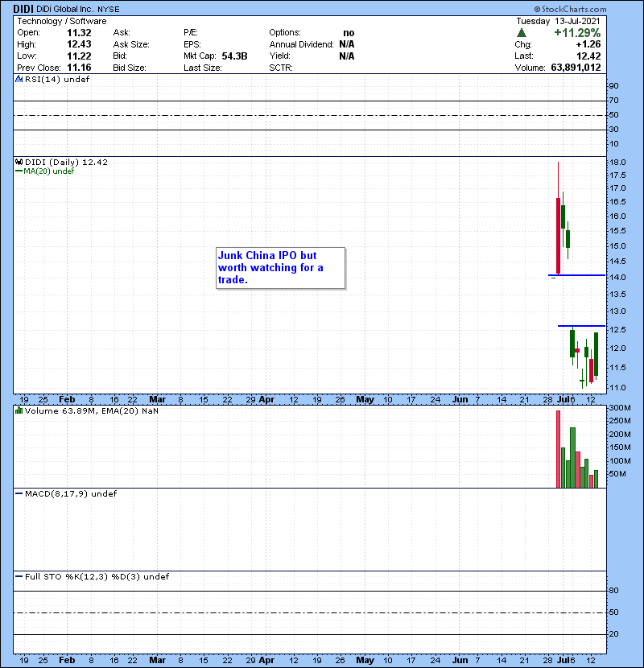The height and width of the screenshot is (668, 644).
Task: Click the DIDI ticker symbol in the header
Action: [23, 9]
